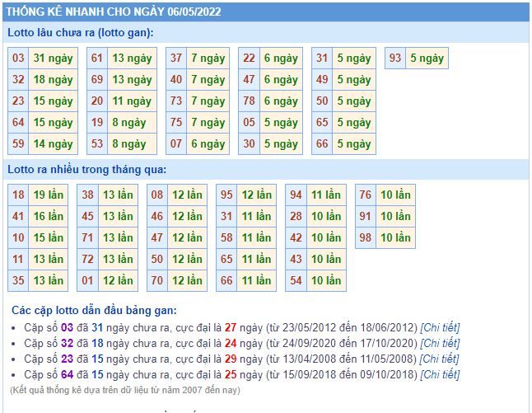Open Chi tiết link for pair 03
Image resolution: width=532 pixels, height=413 pixels.
440,328
